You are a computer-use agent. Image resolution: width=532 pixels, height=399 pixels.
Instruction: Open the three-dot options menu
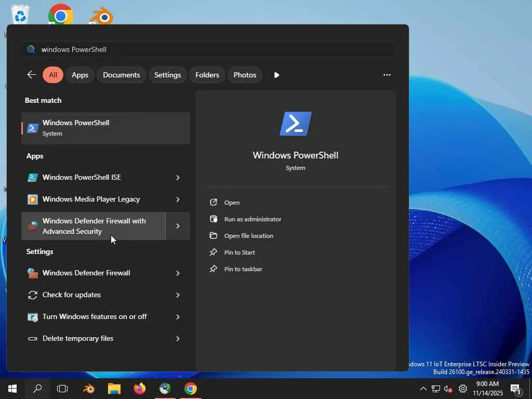coord(387,75)
